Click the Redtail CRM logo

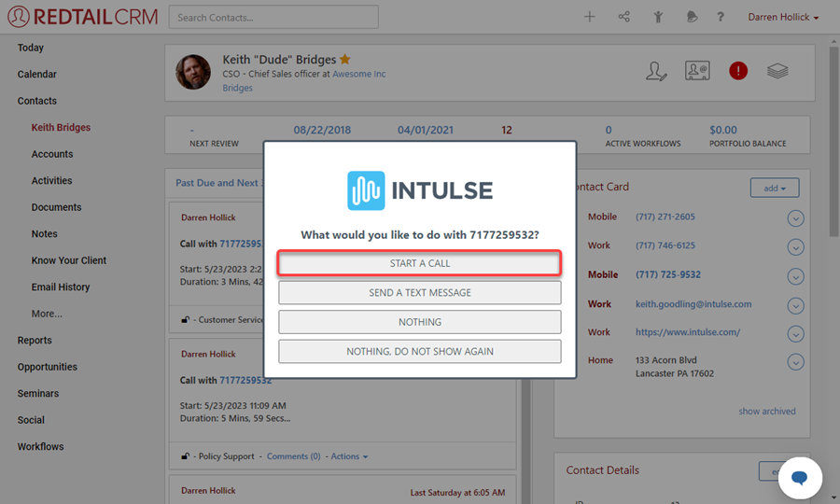[x=82, y=17]
